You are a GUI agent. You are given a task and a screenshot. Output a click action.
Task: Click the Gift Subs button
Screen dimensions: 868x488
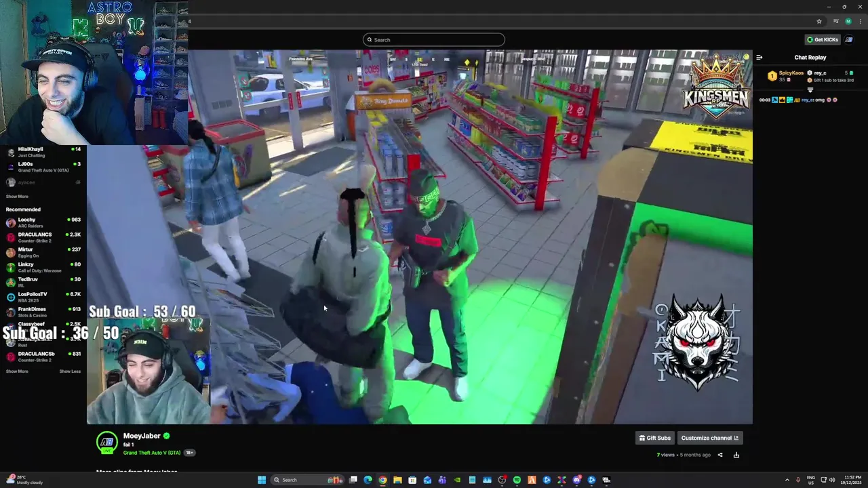(655, 438)
